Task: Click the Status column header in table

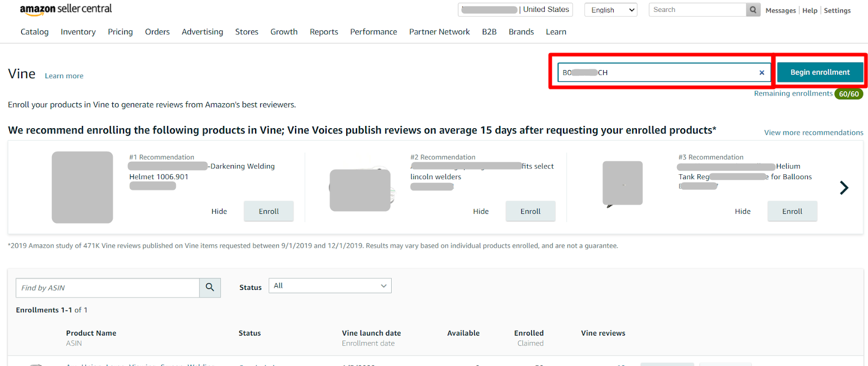Action: point(250,333)
